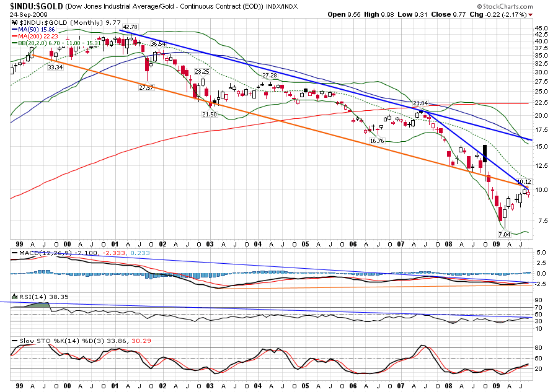Click the 12.5 price axis label
Screen dimensions: 558x392
[541, 165]
